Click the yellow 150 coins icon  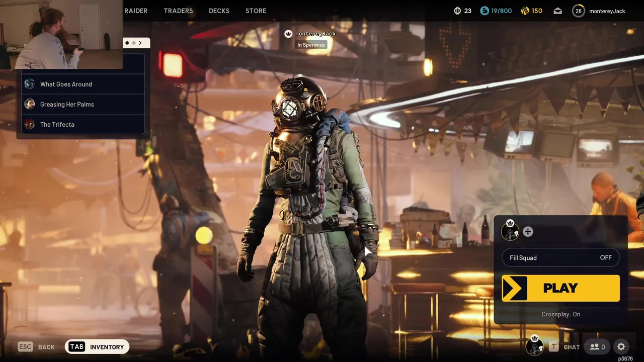click(525, 11)
